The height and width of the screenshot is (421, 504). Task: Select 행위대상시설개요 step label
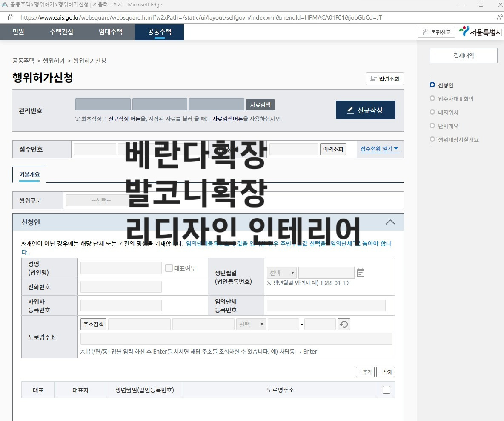point(458,140)
